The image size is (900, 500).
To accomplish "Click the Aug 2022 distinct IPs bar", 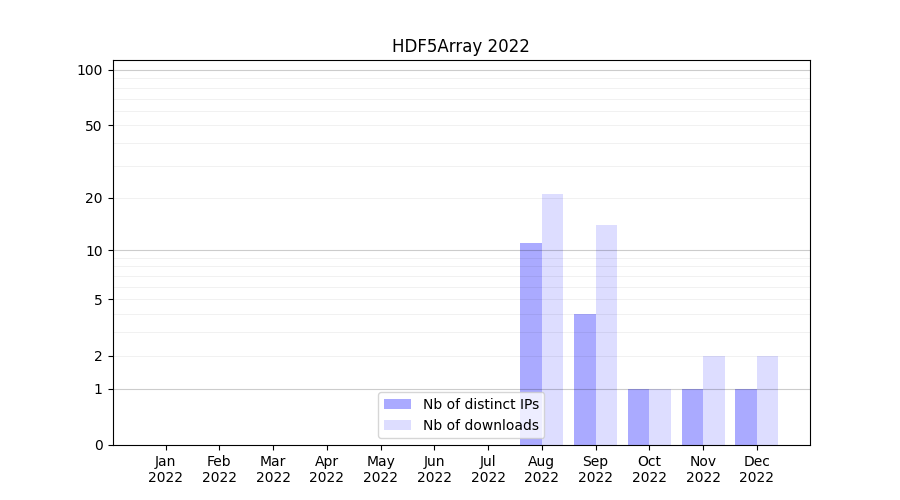I will pyautogui.click(x=531, y=343).
